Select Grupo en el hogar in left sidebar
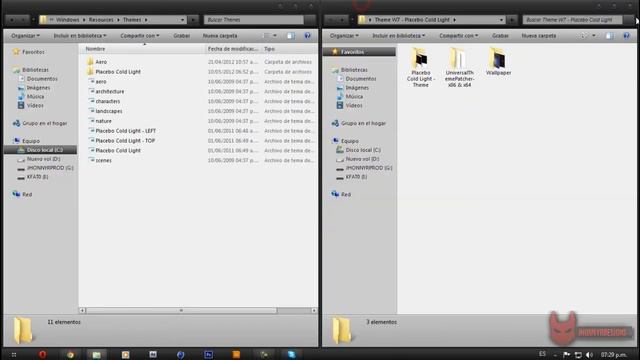This screenshot has height=360, width=640. [x=44, y=123]
